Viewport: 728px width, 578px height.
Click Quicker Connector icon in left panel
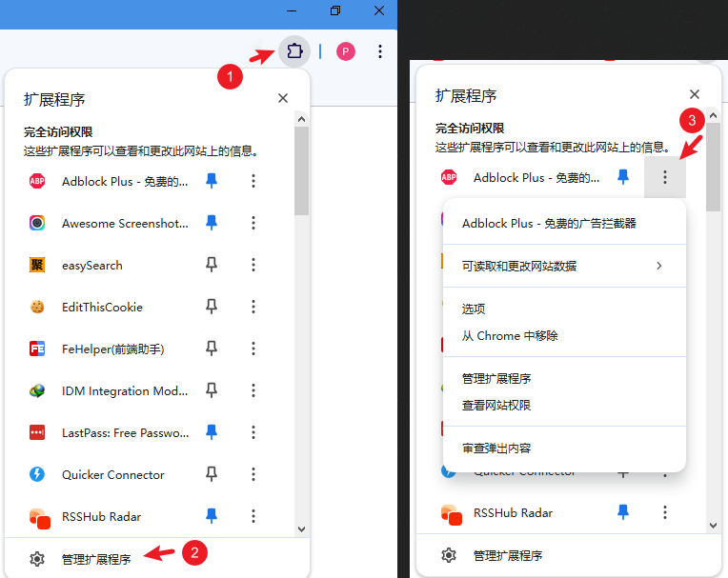37,474
